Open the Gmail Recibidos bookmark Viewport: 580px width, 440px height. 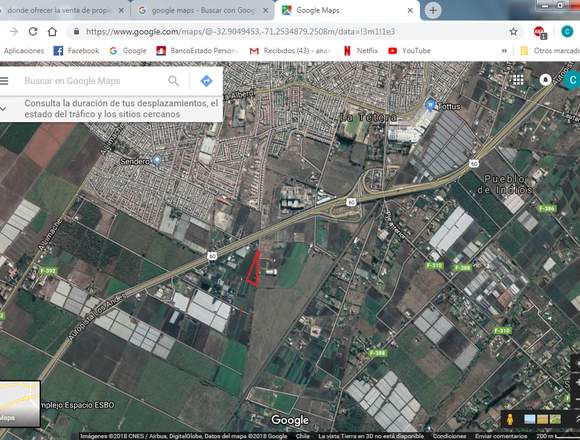tap(290, 51)
